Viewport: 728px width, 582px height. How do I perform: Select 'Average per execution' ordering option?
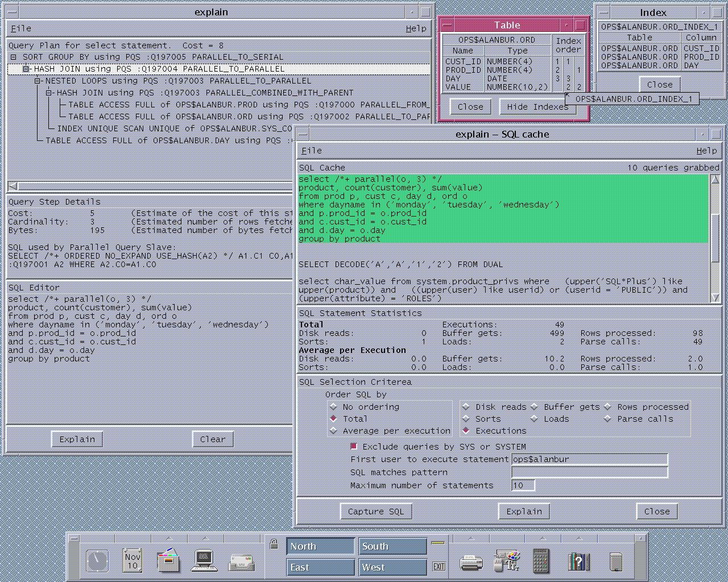pyautogui.click(x=333, y=431)
